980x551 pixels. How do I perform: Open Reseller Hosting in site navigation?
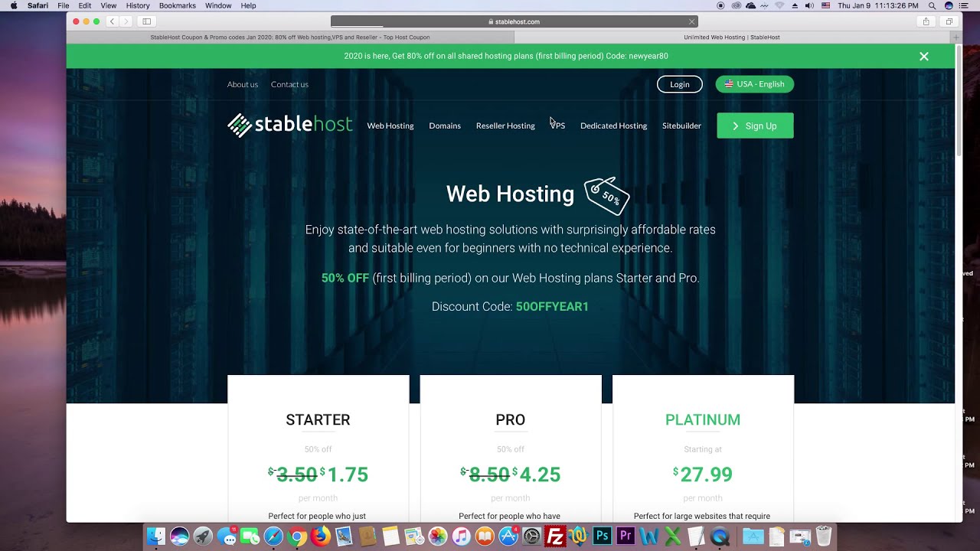click(505, 126)
